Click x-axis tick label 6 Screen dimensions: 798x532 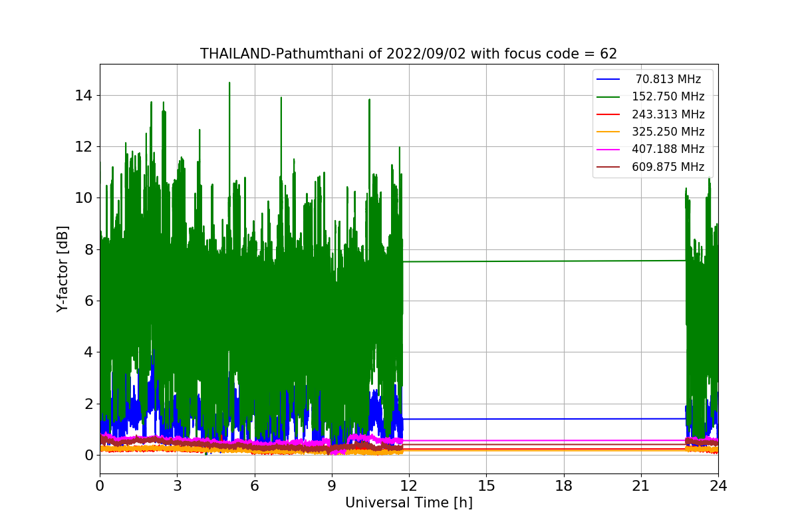coord(254,485)
